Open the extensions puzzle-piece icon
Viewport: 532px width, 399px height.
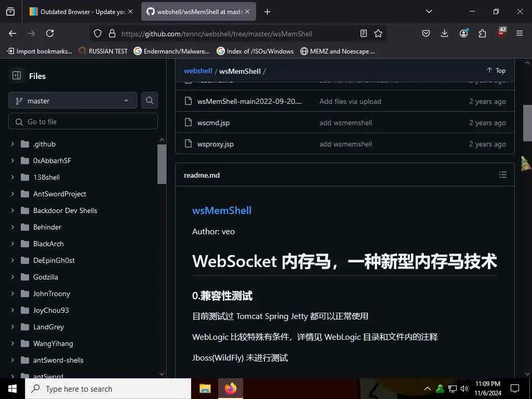tap(482, 33)
